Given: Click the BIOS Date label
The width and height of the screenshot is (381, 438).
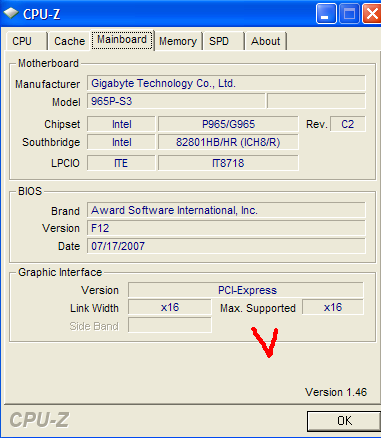Looking at the screenshot, I should tap(69, 246).
